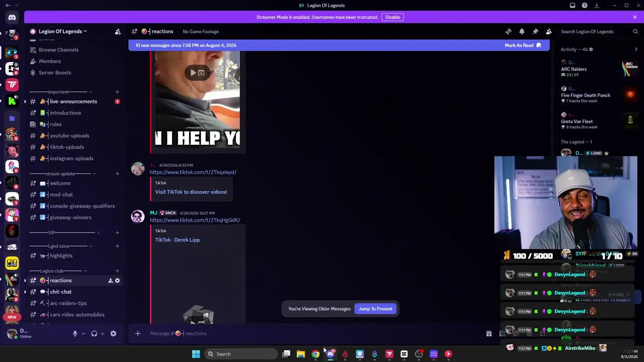Dismiss the Streamer Mode banner
The height and width of the screenshot is (362, 644).
[x=635, y=17]
